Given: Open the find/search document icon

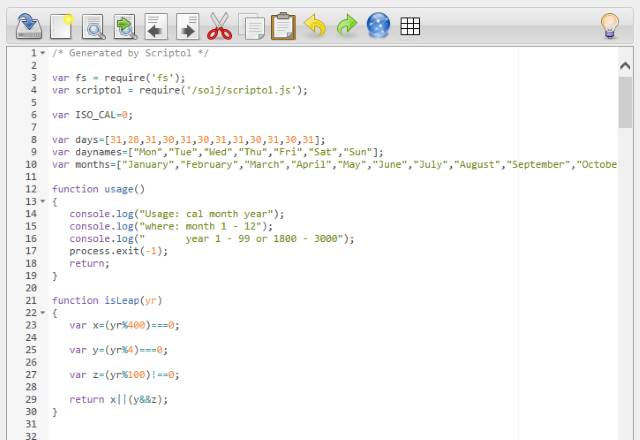Looking at the screenshot, I should click(x=93, y=27).
